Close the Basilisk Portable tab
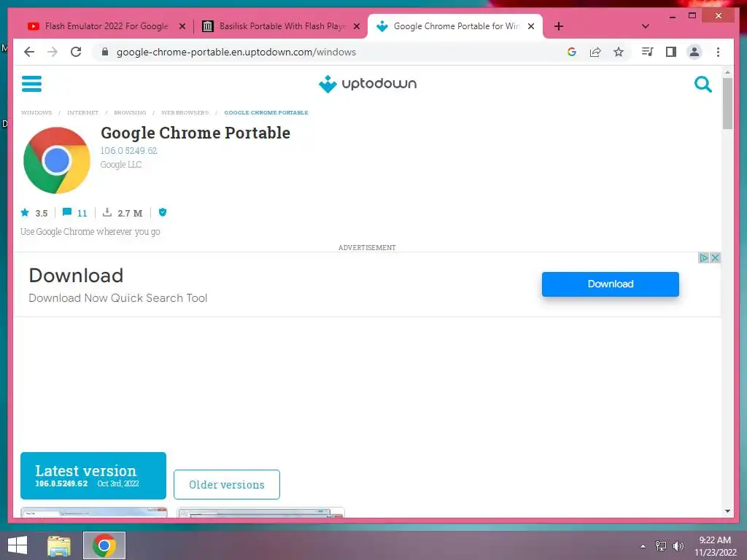The width and height of the screenshot is (747, 560). [x=356, y=26]
